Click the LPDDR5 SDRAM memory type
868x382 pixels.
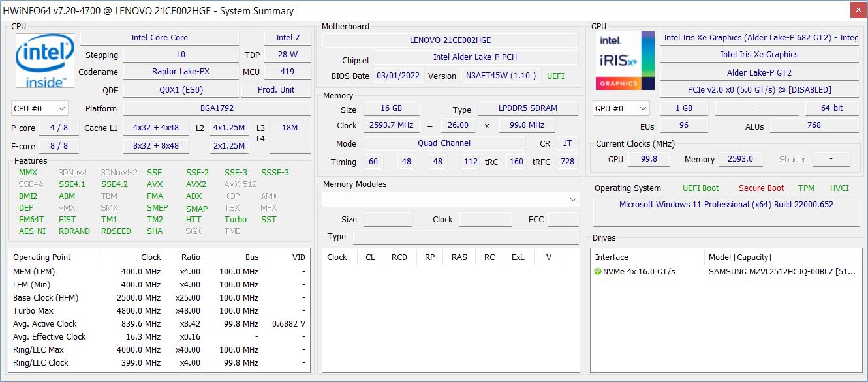(x=527, y=108)
